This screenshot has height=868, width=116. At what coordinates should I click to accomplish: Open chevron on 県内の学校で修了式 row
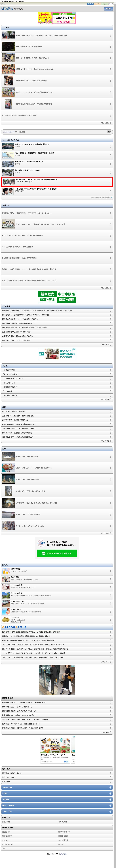coord(110,81)
